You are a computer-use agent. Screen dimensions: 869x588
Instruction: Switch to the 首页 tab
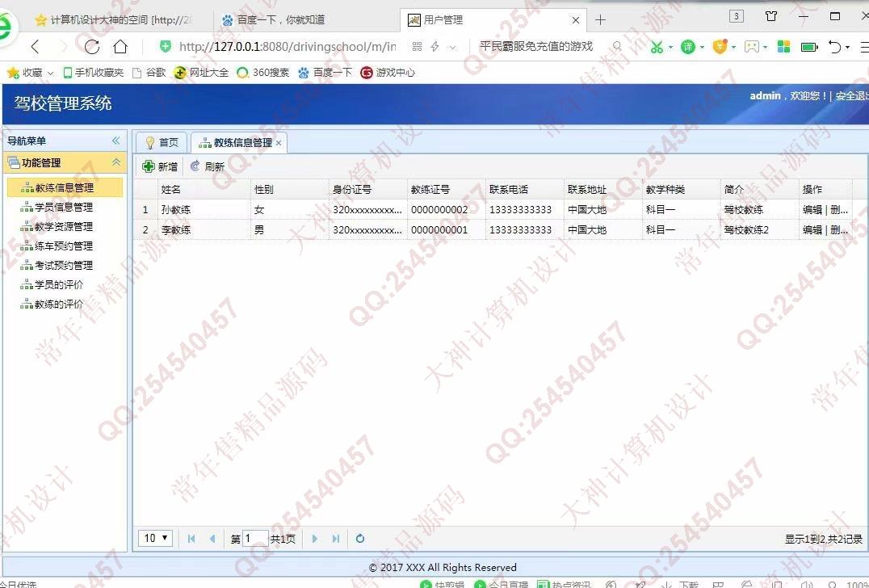click(162, 143)
